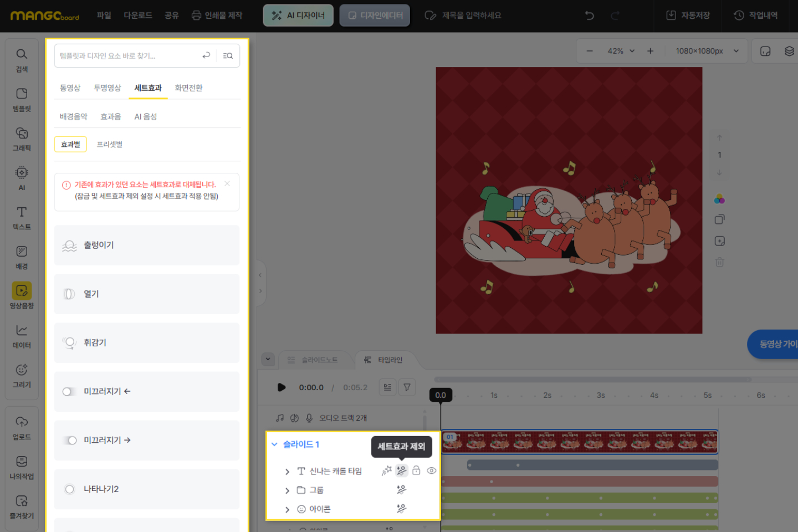The height and width of the screenshot is (532, 798).
Task: Click the filter funnel icon in timeline
Action: click(x=407, y=387)
